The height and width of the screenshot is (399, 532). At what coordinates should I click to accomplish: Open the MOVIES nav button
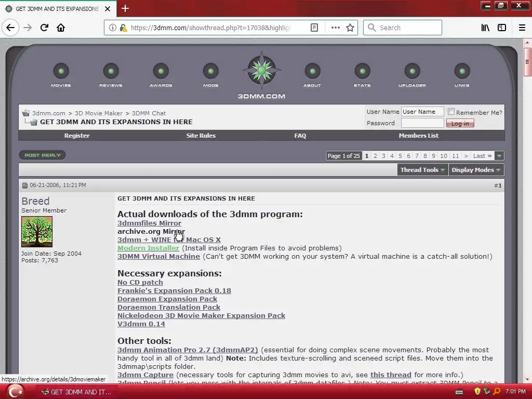[x=61, y=75]
